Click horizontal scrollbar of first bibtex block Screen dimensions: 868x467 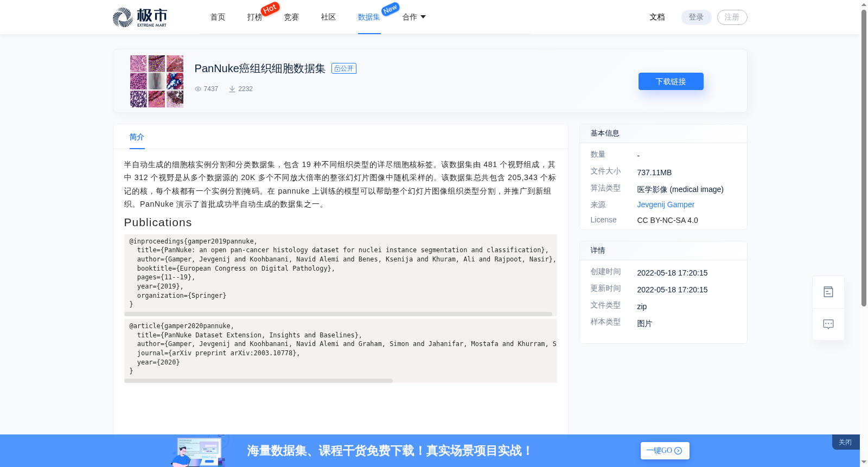(338, 314)
